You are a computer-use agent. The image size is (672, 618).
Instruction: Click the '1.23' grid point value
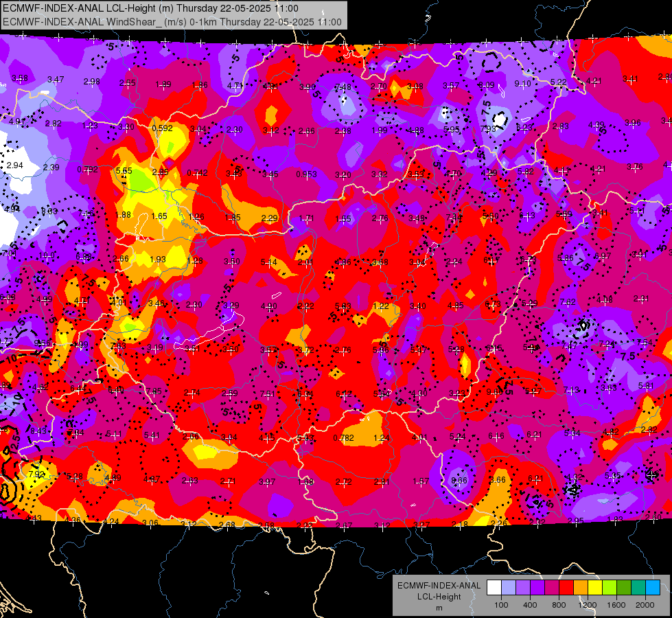click(x=90, y=126)
